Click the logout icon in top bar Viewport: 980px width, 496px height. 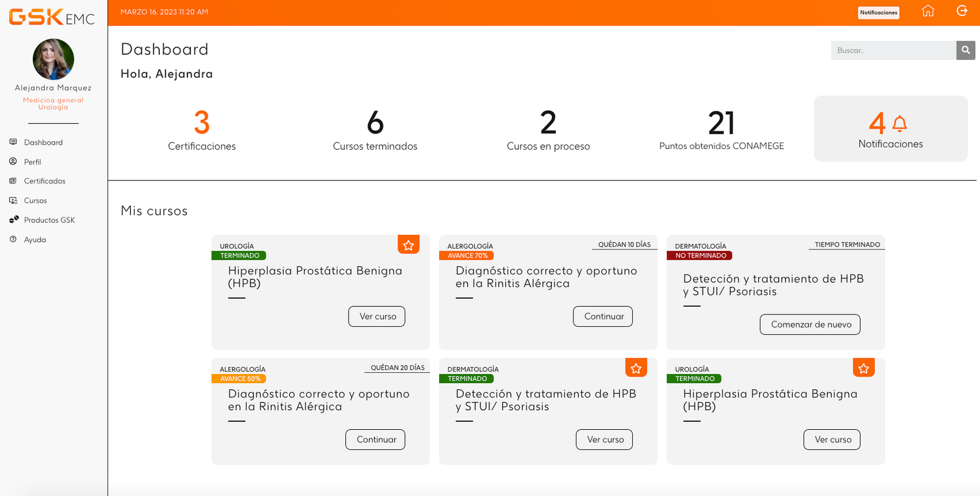point(962,11)
